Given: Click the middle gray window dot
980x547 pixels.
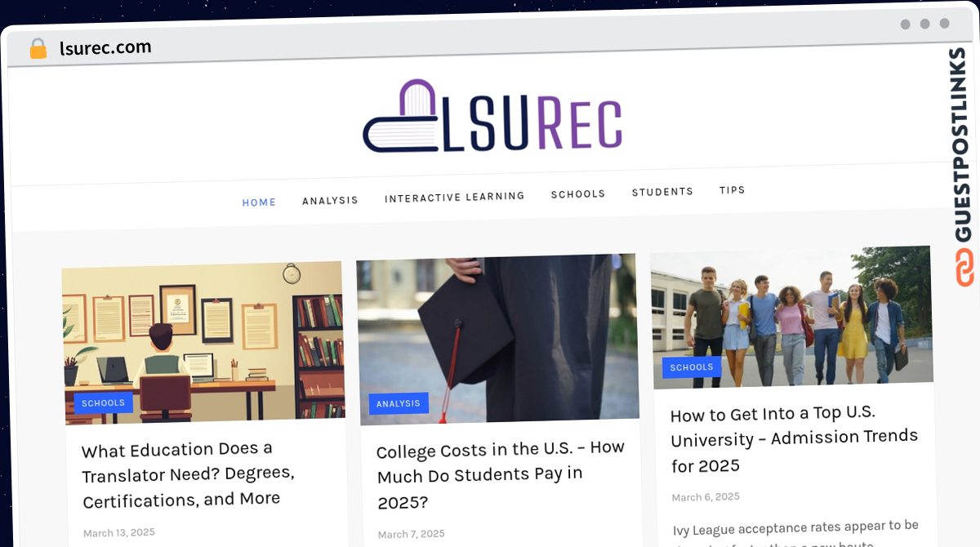Looking at the screenshot, I should (924, 24).
